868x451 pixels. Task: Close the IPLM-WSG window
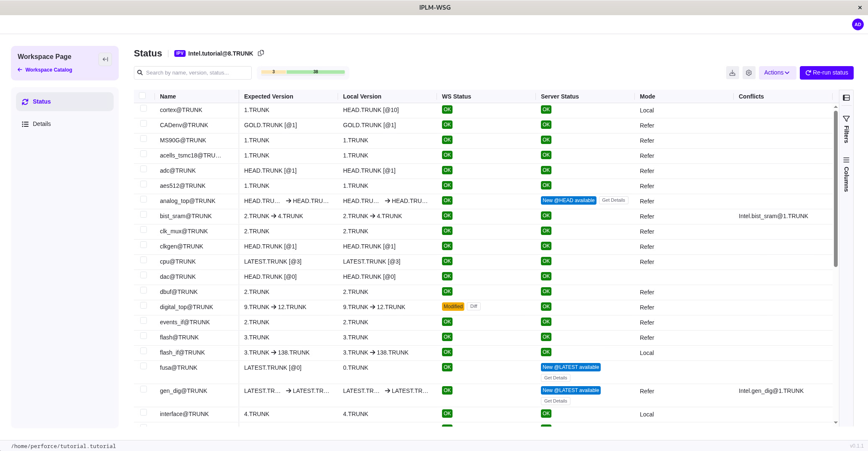point(860,8)
